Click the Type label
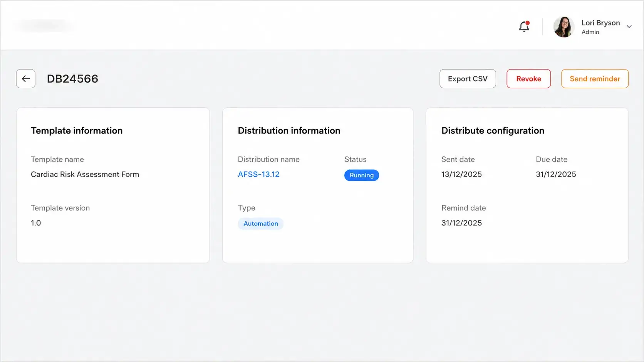 pyautogui.click(x=247, y=208)
